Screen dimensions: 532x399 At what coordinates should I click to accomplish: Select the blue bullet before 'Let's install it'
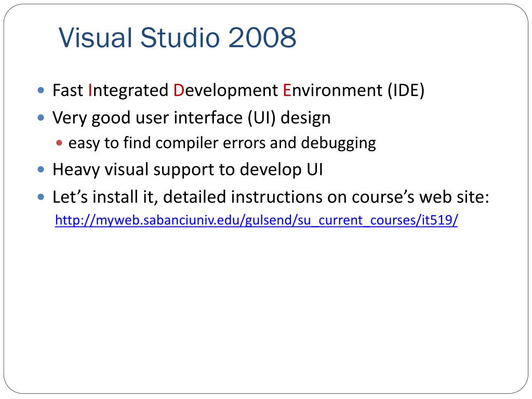click(x=41, y=197)
